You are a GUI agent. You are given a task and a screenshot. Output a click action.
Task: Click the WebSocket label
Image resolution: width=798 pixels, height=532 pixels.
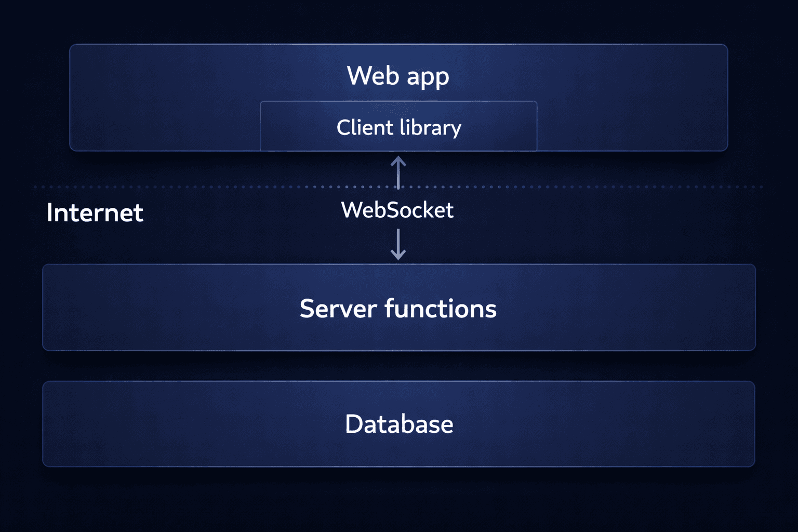pos(398,210)
